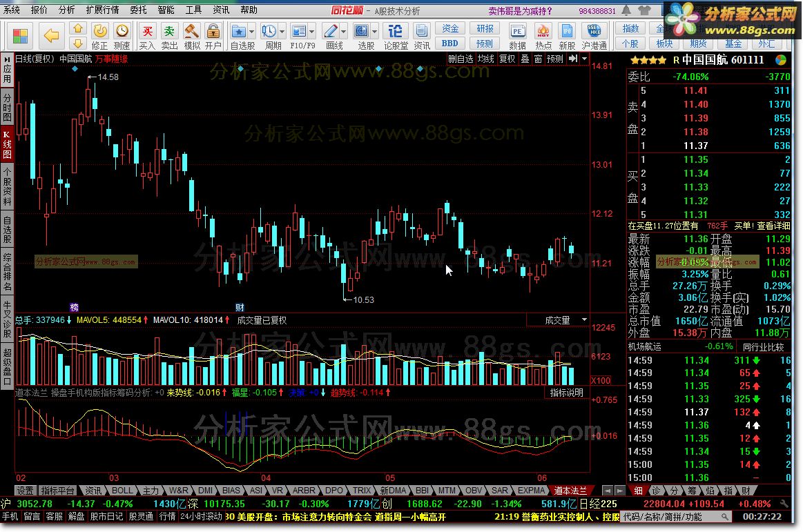The height and width of the screenshot is (532, 803).
Task: Switch to the TRIX indicator tab
Action: [x=362, y=491]
